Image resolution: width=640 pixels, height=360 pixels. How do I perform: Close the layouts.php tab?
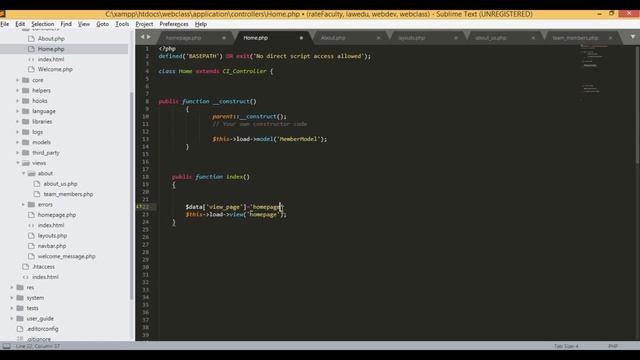(x=456, y=38)
